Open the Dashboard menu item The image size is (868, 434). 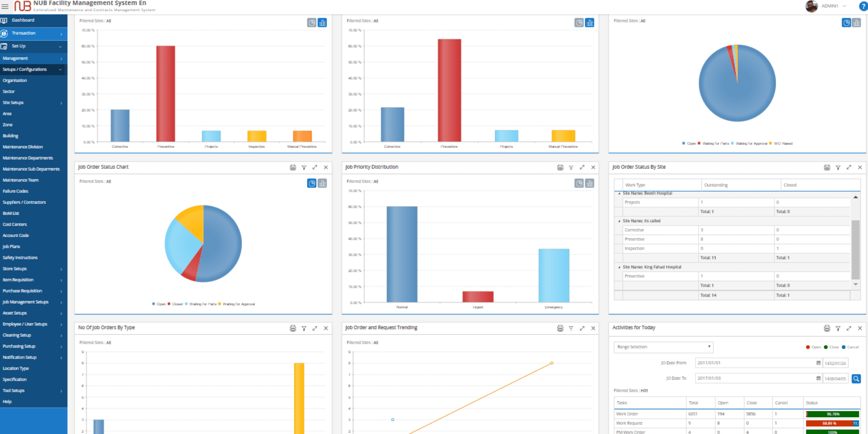[23, 20]
